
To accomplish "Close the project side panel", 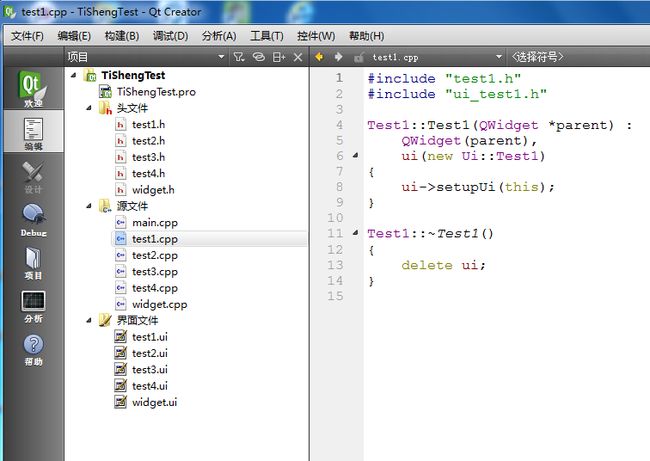I will pyautogui.click(x=298, y=57).
